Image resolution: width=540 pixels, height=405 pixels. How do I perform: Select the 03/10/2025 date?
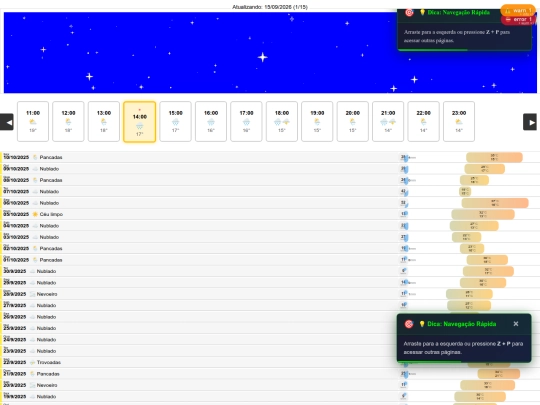point(16,237)
